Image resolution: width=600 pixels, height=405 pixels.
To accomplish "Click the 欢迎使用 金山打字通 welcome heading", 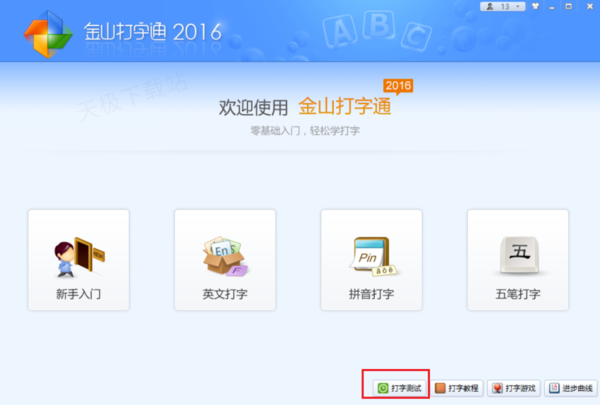I will 305,106.
